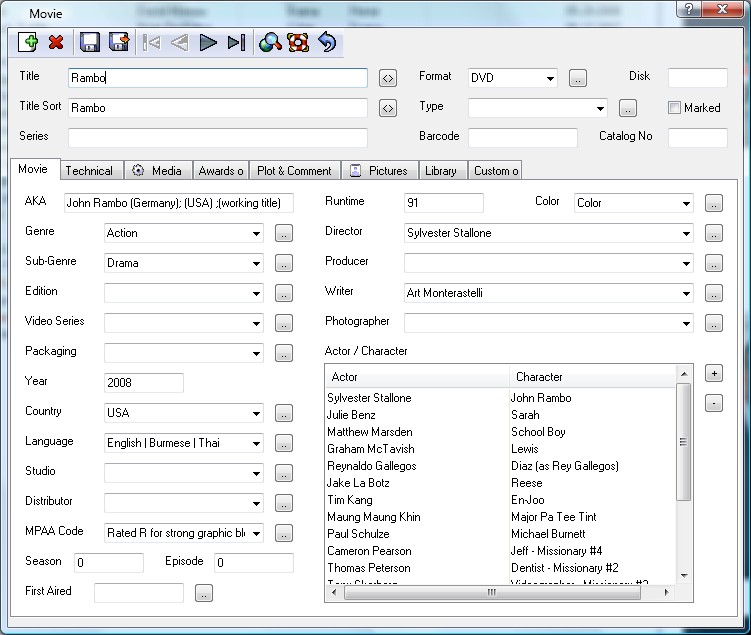Search movie data online
Image resolution: width=751 pixels, height=635 pixels.
point(270,43)
